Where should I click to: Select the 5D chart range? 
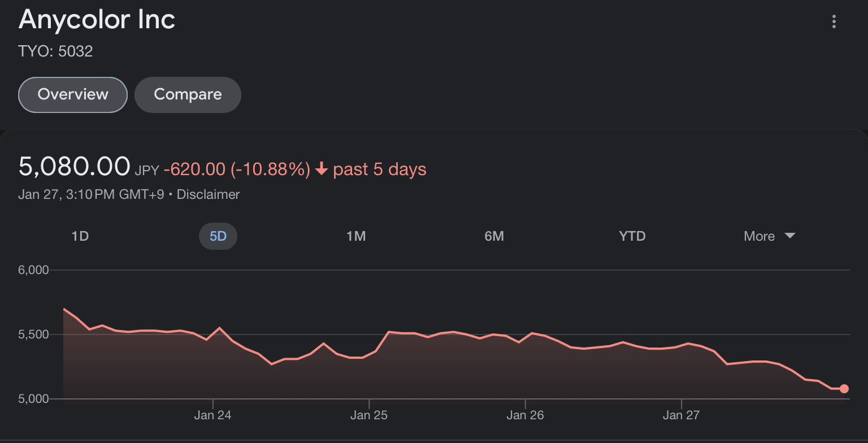218,236
